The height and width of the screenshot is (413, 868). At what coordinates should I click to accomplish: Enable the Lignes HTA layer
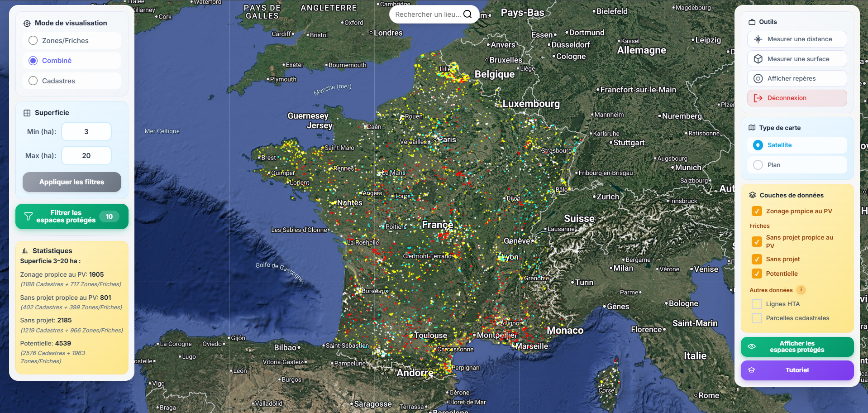pos(757,304)
